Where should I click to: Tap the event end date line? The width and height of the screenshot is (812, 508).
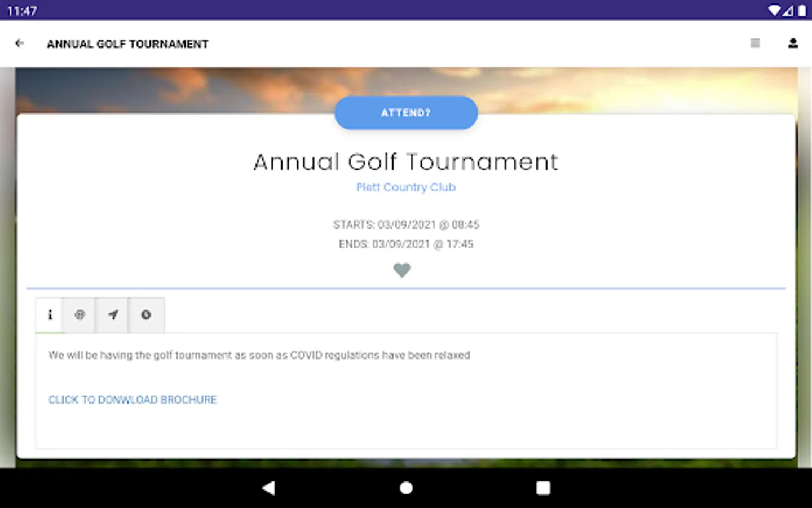coord(406,244)
